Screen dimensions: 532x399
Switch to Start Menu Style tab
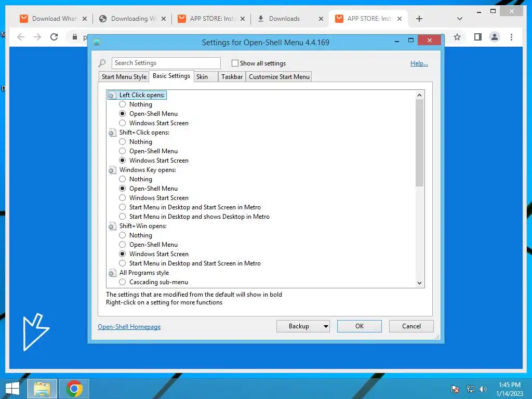tap(124, 77)
